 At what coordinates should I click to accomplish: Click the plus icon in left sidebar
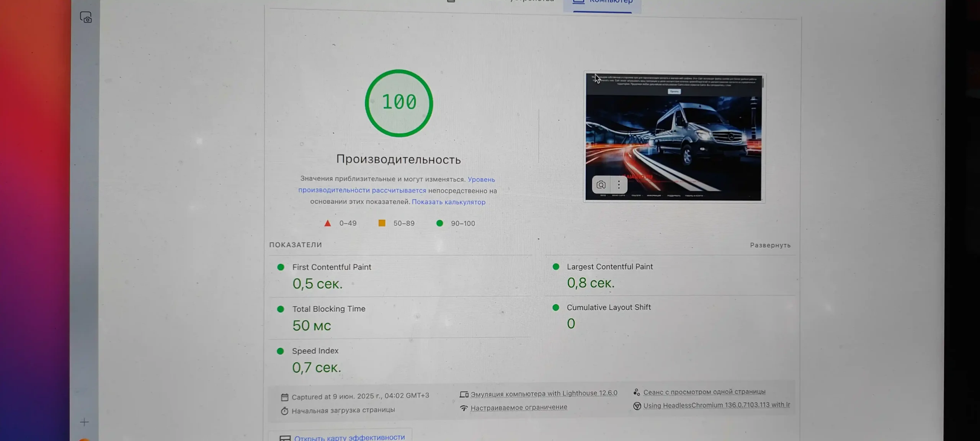(x=84, y=422)
